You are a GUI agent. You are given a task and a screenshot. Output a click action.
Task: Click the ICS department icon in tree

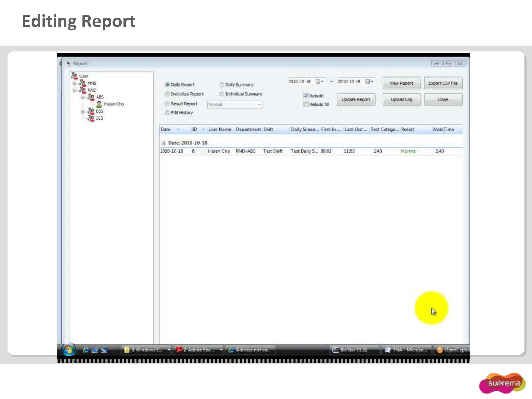click(91, 118)
